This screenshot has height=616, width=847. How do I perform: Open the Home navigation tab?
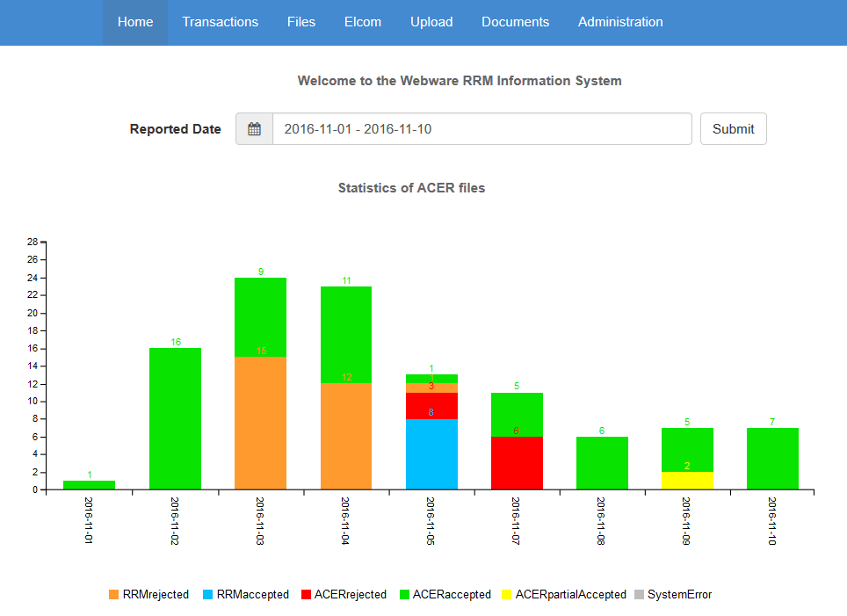coord(135,22)
